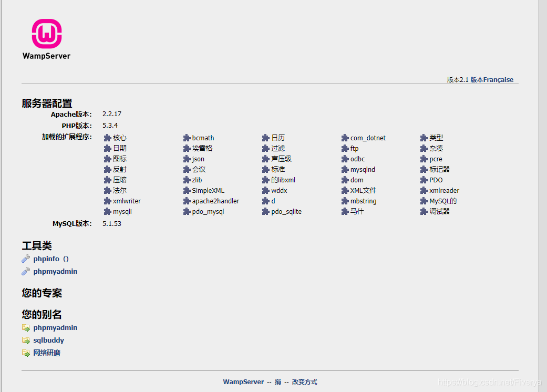Image resolution: width=547 pixels, height=392 pixels.
Task: Click folder icon beside alias phpmyadmin
Action: (26, 327)
